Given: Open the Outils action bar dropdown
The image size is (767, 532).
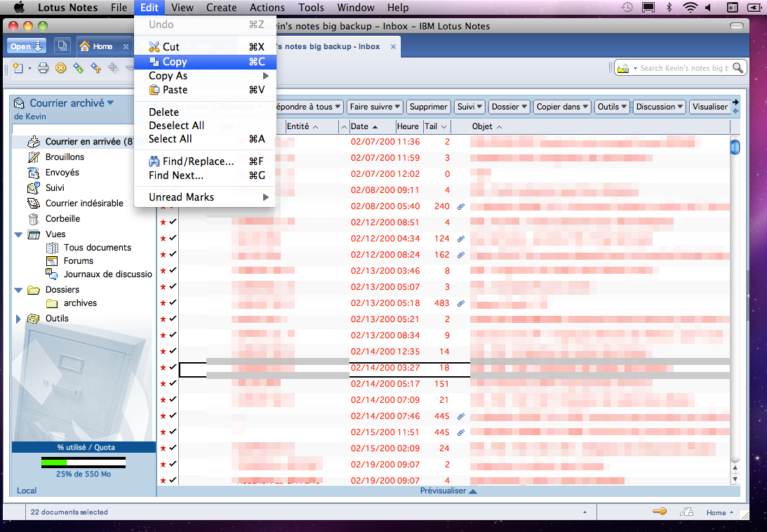Looking at the screenshot, I should click(x=612, y=107).
